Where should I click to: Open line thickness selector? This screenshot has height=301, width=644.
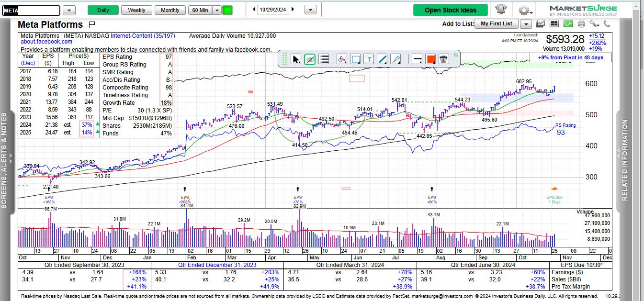[417, 59]
